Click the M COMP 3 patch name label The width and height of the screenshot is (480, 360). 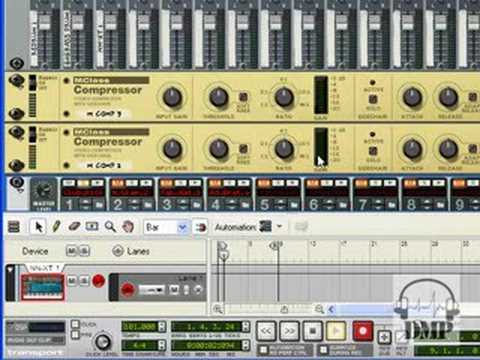(x=104, y=114)
